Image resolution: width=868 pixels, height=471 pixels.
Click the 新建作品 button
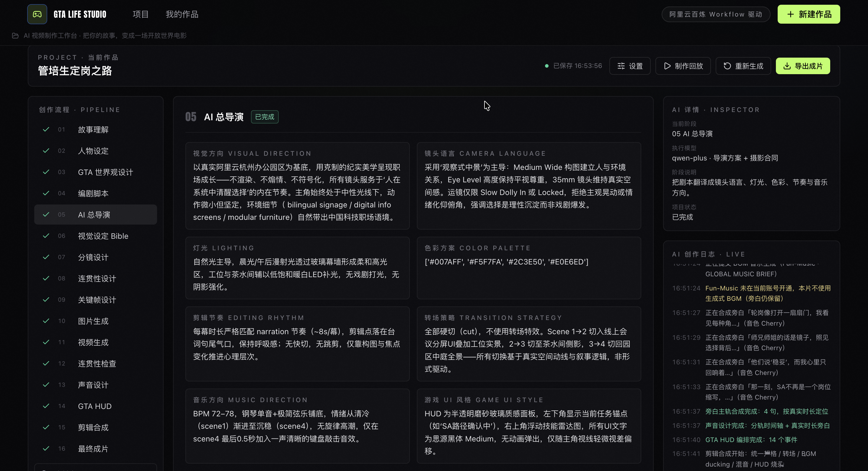pyautogui.click(x=809, y=14)
